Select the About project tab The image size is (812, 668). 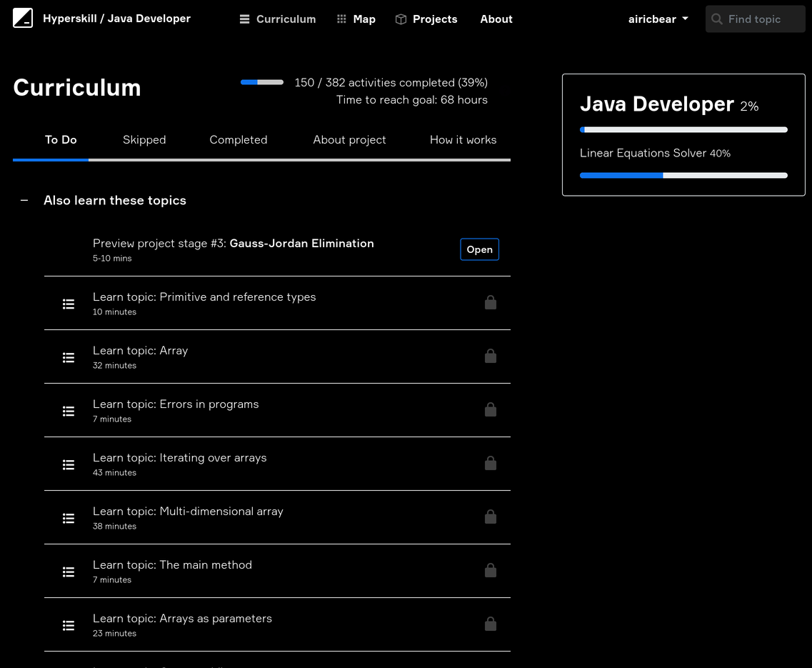point(349,140)
